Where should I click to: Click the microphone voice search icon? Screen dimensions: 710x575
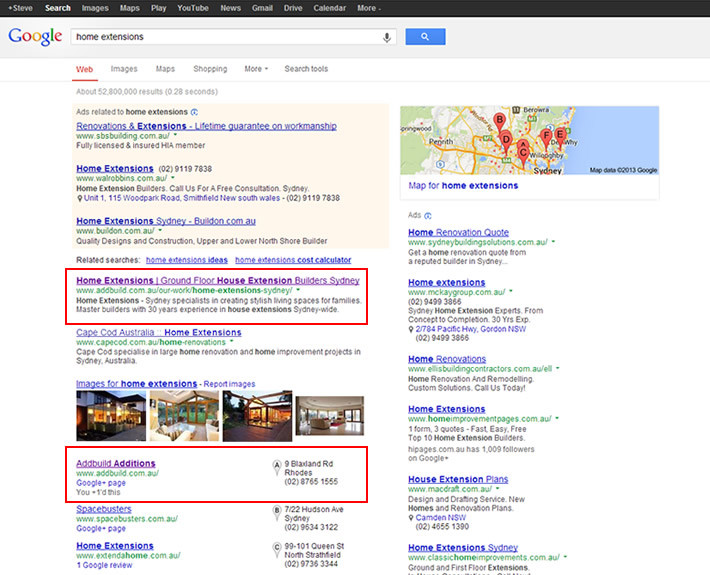(387, 37)
